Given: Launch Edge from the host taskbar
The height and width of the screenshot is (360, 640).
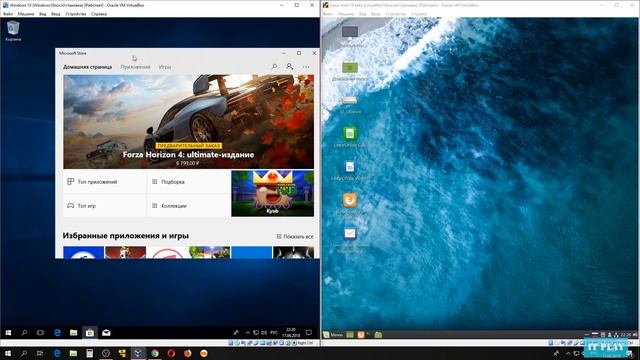Looking at the screenshot, I should [57, 353].
